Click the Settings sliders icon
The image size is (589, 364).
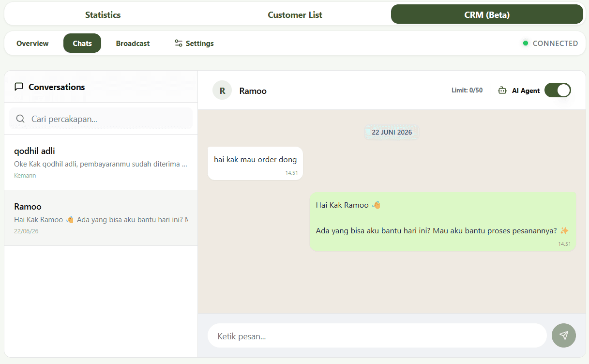(x=179, y=43)
